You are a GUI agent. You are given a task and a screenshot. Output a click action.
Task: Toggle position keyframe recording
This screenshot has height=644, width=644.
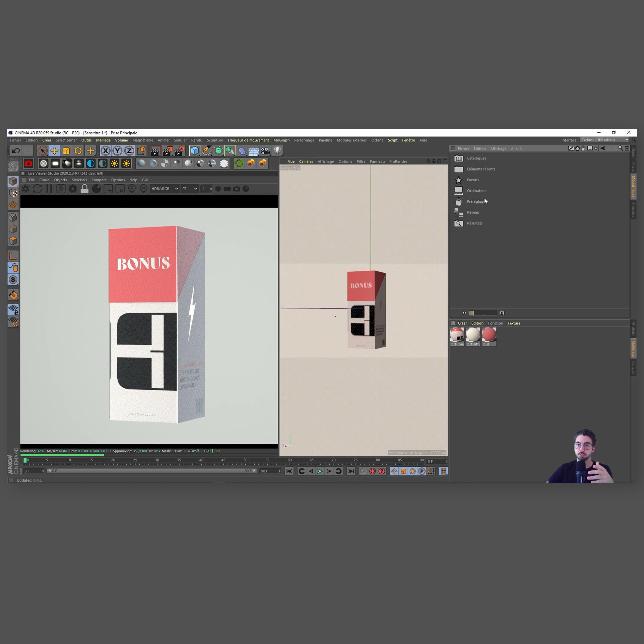pos(394,471)
